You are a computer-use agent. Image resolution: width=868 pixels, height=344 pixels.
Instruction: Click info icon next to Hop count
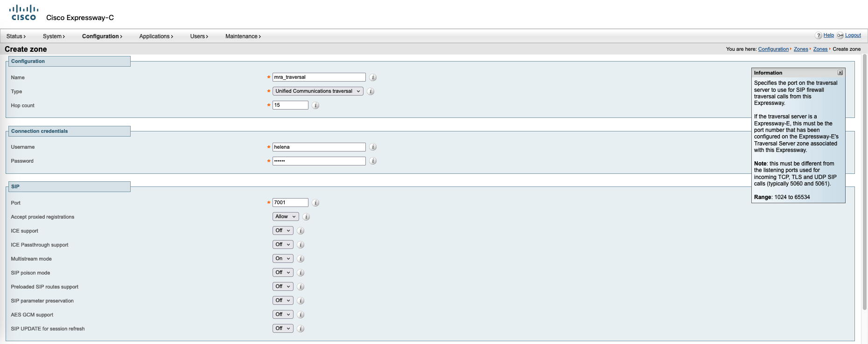(315, 105)
